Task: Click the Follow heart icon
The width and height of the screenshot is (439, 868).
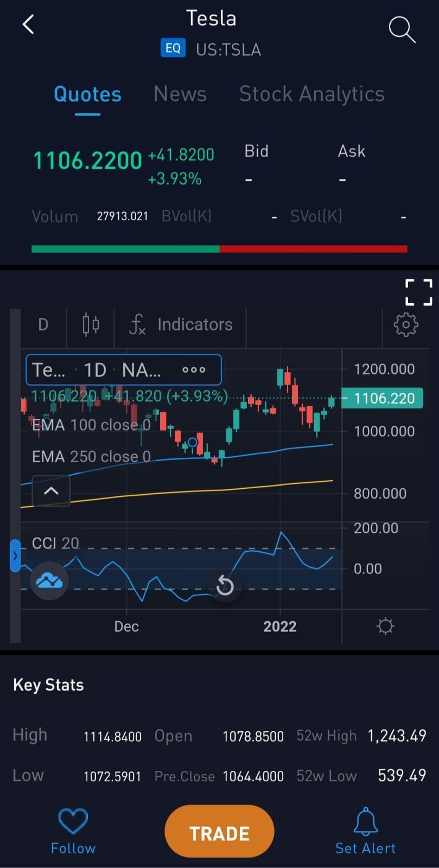Action: pyautogui.click(x=73, y=821)
